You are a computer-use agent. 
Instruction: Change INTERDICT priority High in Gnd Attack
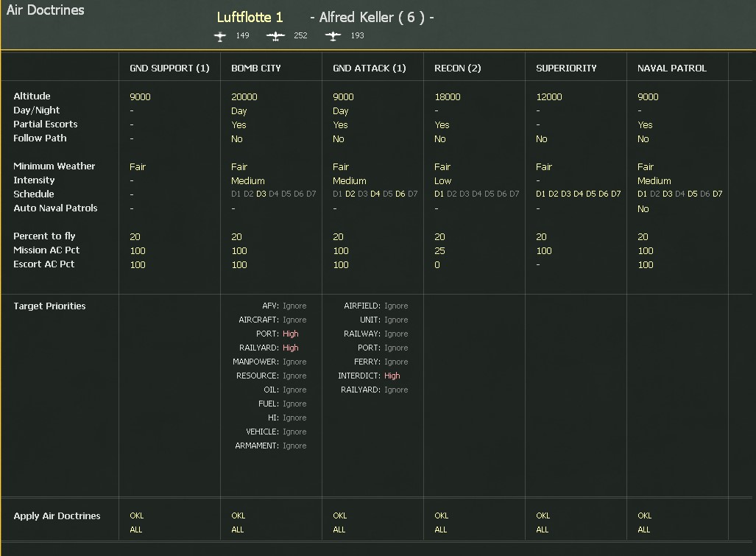tap(392, 376)
